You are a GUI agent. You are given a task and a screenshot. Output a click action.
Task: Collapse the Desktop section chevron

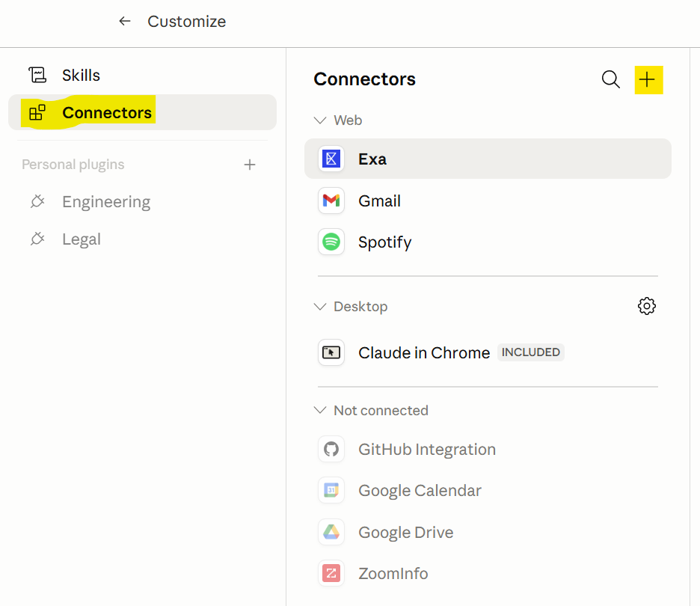click(x=320, y=306)
